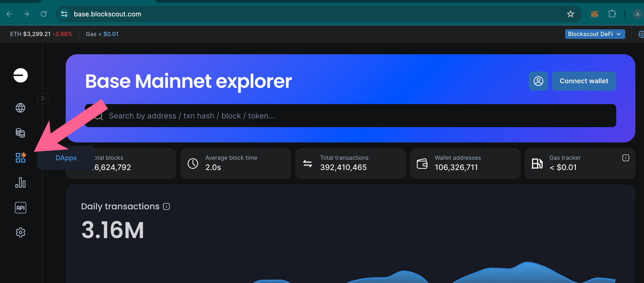
Task: Click the 2.0s block time value
Action: (x=213, y=167)
